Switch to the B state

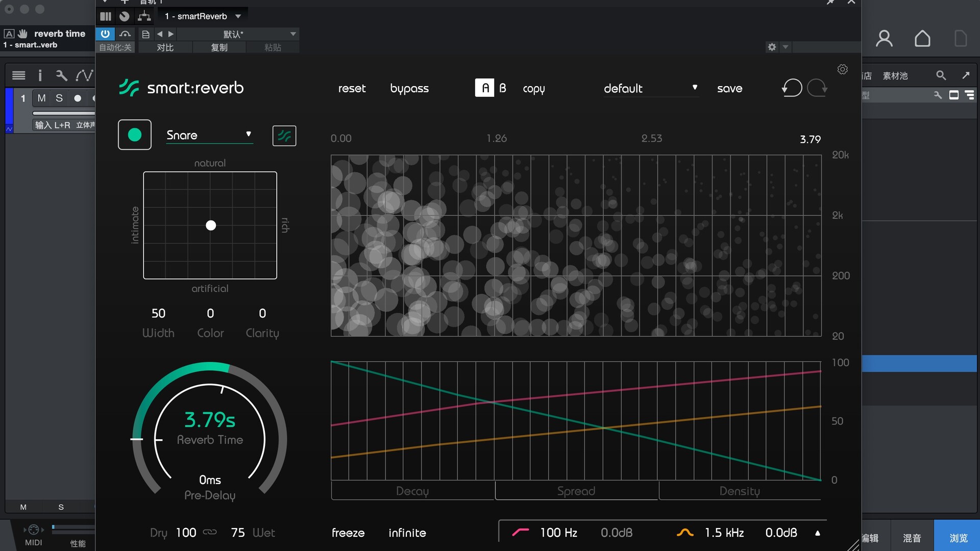[x=503, y=88]
